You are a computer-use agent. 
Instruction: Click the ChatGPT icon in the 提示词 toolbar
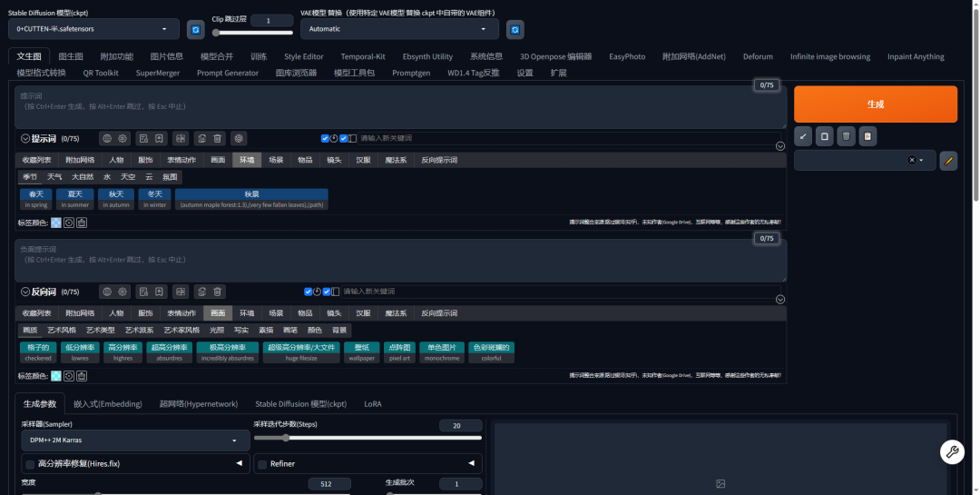pos(238,138)
